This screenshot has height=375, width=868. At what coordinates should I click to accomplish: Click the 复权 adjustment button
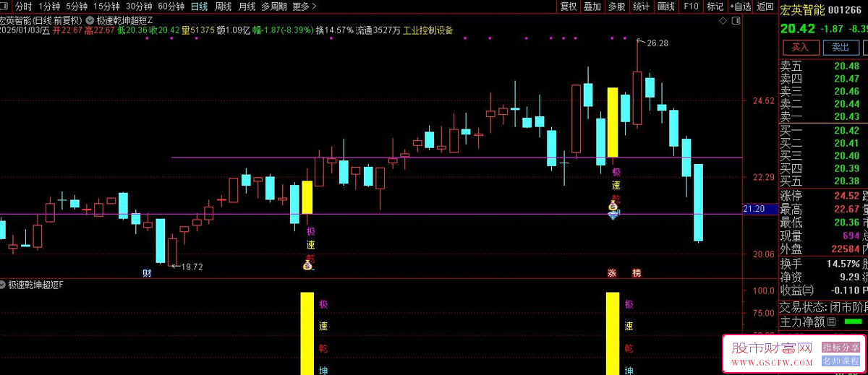click(569, 7)
